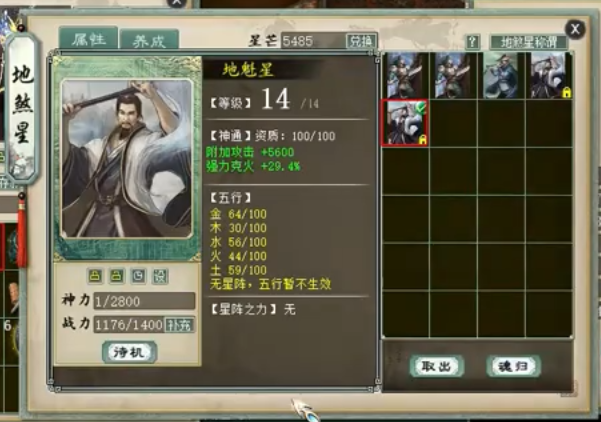Click the first yellow stamp icon under portrait

click(x=95, y=276)
